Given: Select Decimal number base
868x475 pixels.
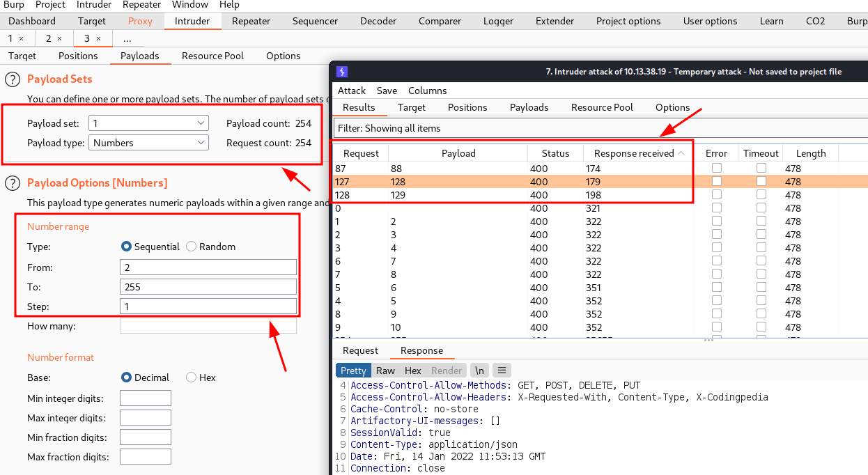Looking at the screenshot, I should pos(126,377).
